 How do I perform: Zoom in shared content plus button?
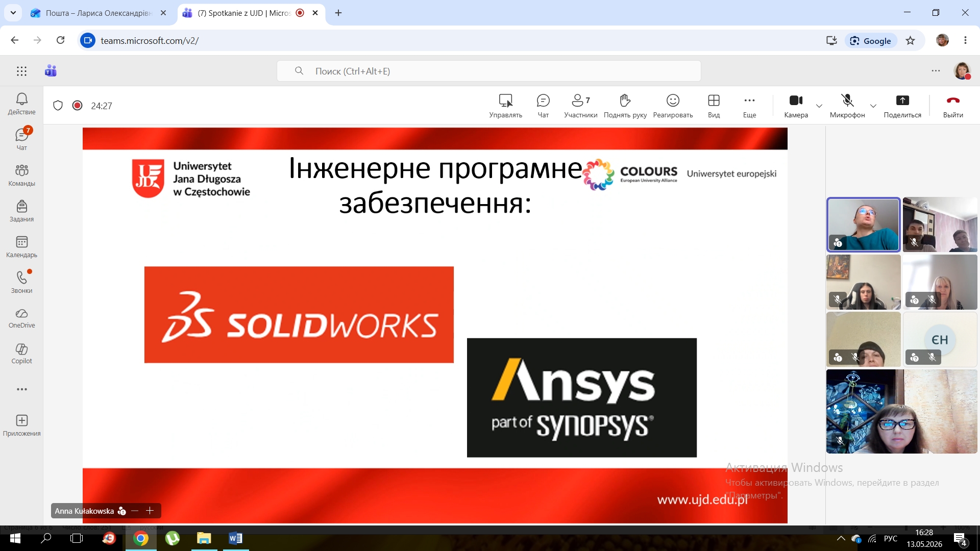point(150,511)
